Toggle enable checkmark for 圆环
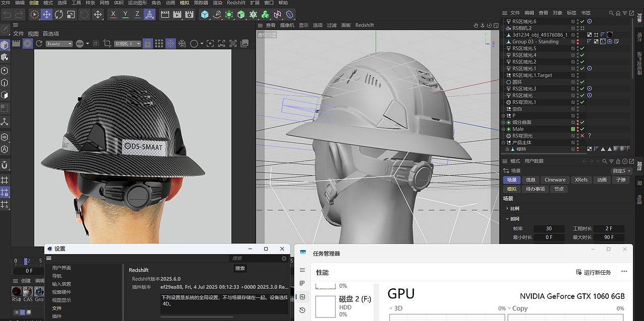Screen dimensions: 644x321 tap(582, 82)
